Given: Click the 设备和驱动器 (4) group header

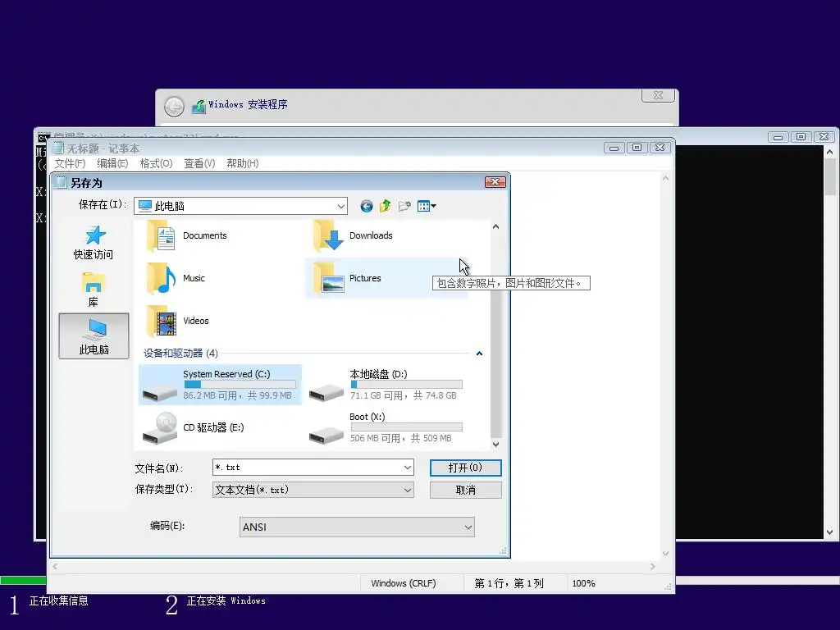Looking at the screenshot, I should [x=180, y=354].
